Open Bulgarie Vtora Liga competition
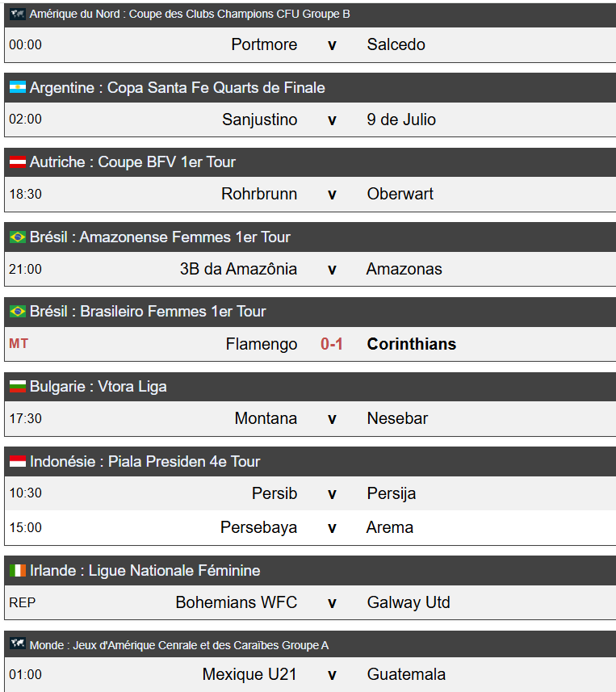The height and width of the screenshot is (692, 616). tap(98, 387)
